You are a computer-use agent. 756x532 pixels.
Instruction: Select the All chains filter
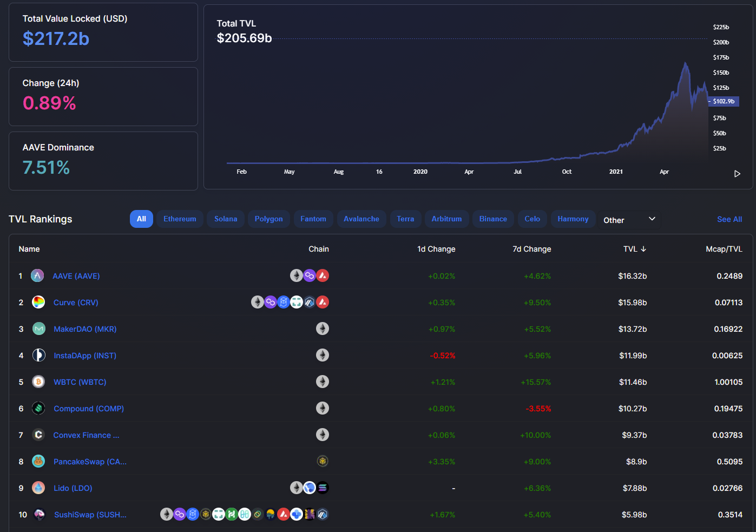point(141,219)
